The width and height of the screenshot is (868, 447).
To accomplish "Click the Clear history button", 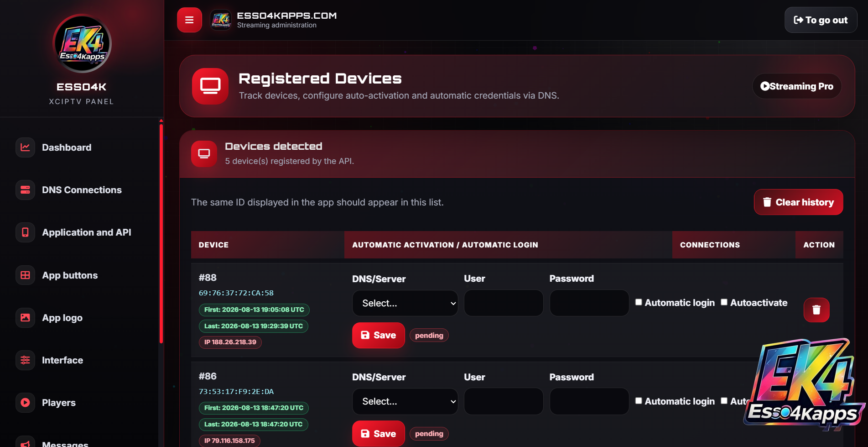I will click(x=799, y=202).
